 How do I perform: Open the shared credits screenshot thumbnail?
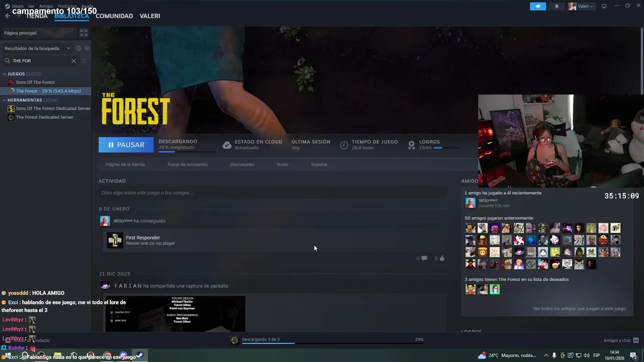coord(175,314)
